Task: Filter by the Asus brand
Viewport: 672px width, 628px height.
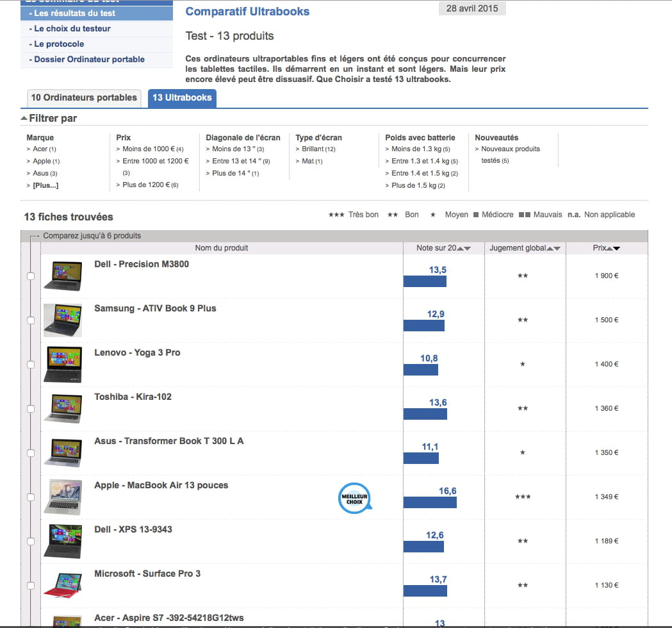Action: pyautogui.click(x=45, y=173)
